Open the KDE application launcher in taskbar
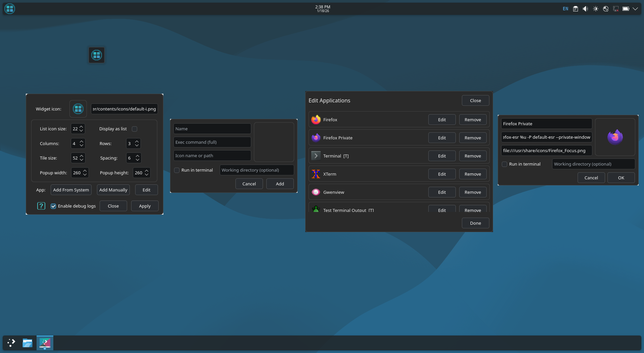 click(11, 343)
